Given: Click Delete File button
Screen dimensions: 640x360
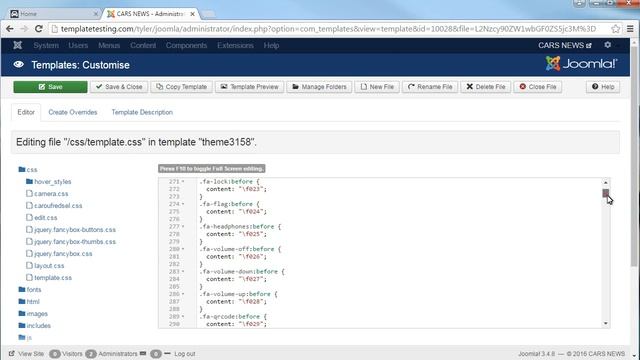Looking at the screenshot, I should click(486, 87).
